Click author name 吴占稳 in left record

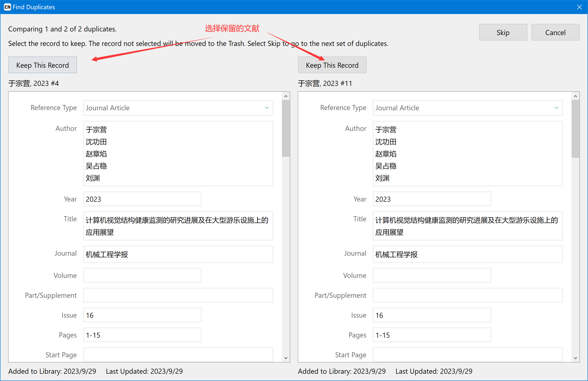(x=96, y=166)
